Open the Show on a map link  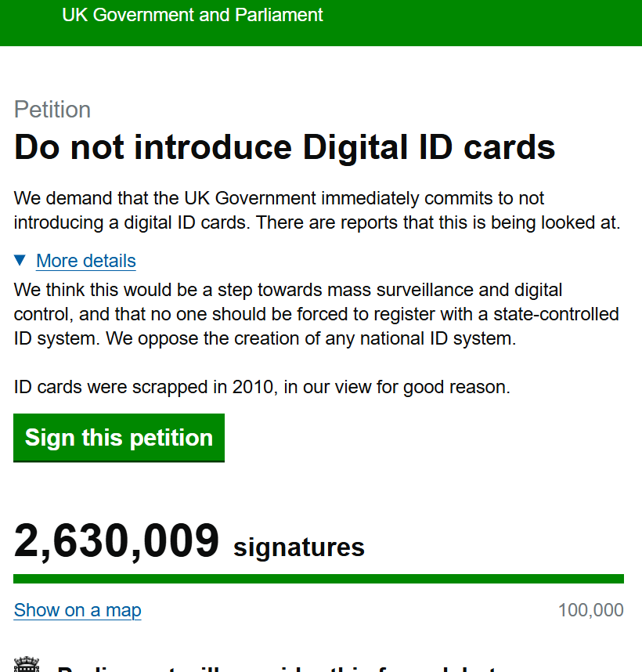(78, 610)
